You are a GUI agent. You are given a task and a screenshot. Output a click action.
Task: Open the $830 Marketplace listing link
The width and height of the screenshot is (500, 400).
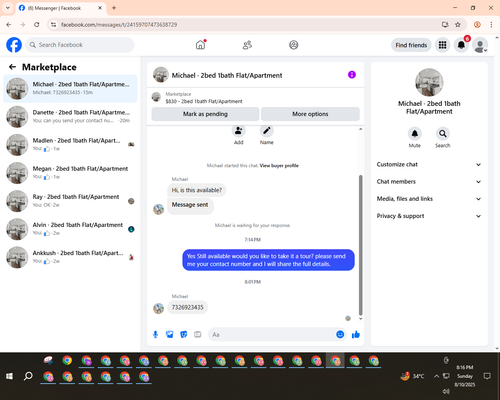[x=204, y=101]
